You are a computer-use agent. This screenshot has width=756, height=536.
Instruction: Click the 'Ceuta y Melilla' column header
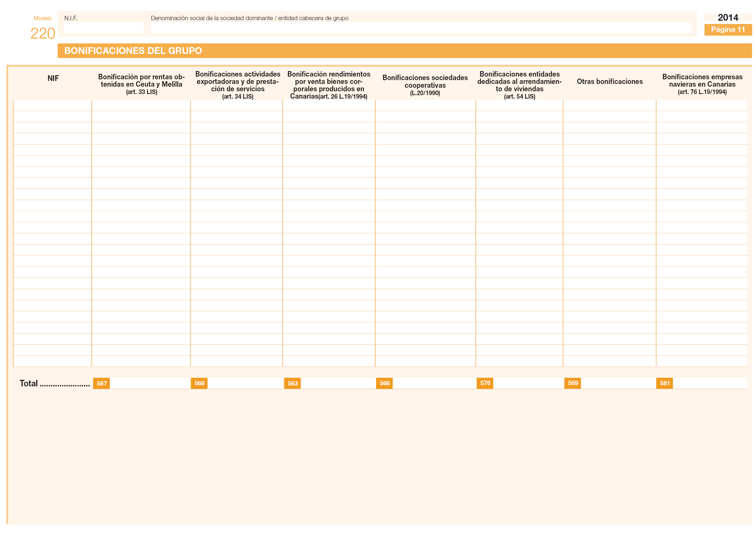pyautogui.click(x=142, y=84)
